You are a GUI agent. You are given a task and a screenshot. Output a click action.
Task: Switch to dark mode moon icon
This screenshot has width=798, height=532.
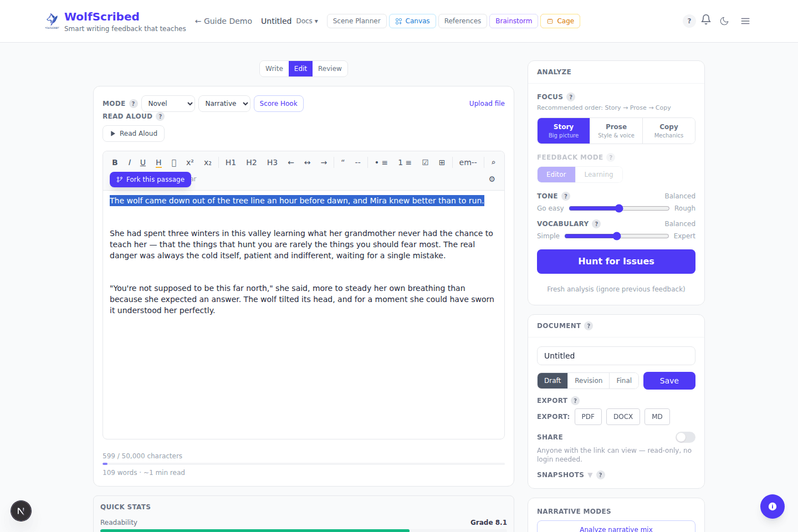coord(724,21)
